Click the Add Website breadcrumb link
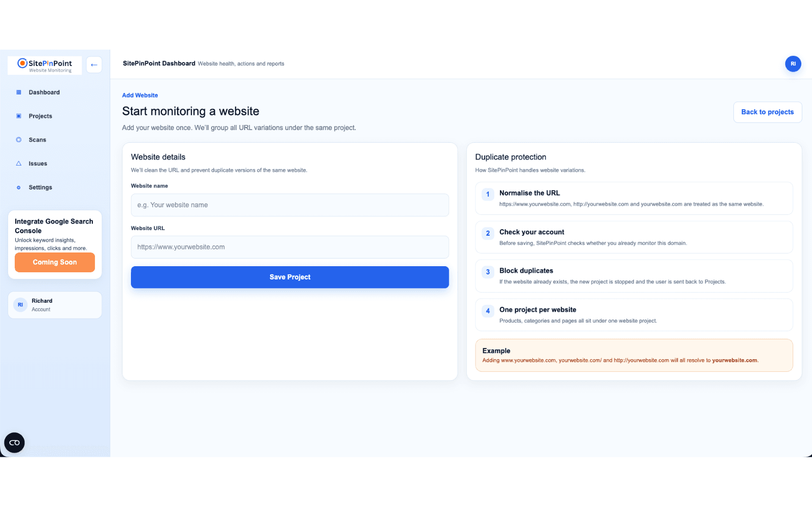812x508 pixels. 140,96
